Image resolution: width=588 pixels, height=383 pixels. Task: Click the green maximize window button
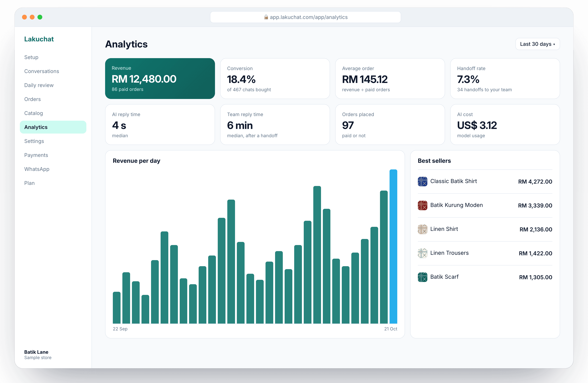(40, 17)
